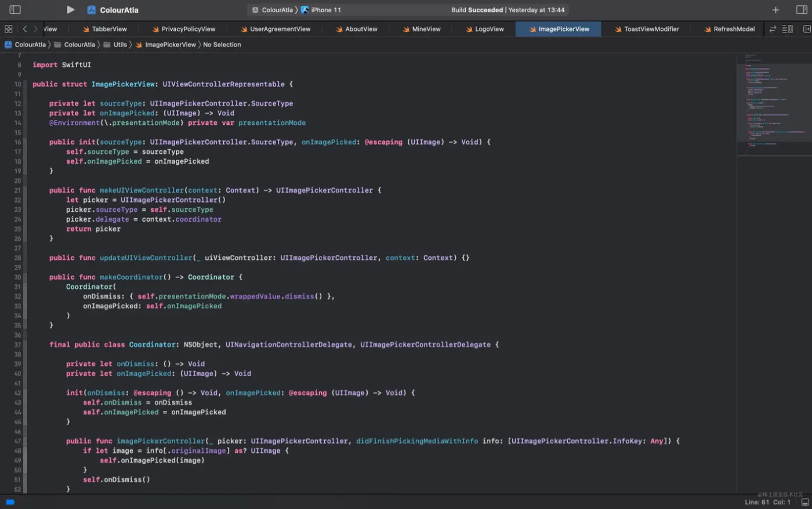
Task: Go forward in editor history
Action: click(x=35, y=29)
